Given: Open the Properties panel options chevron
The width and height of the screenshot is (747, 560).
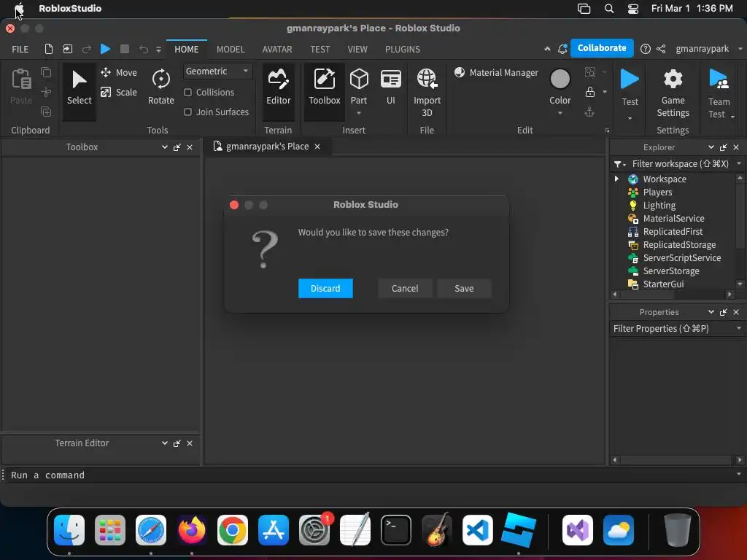Looking at the screenshot, I should [711, 312].
